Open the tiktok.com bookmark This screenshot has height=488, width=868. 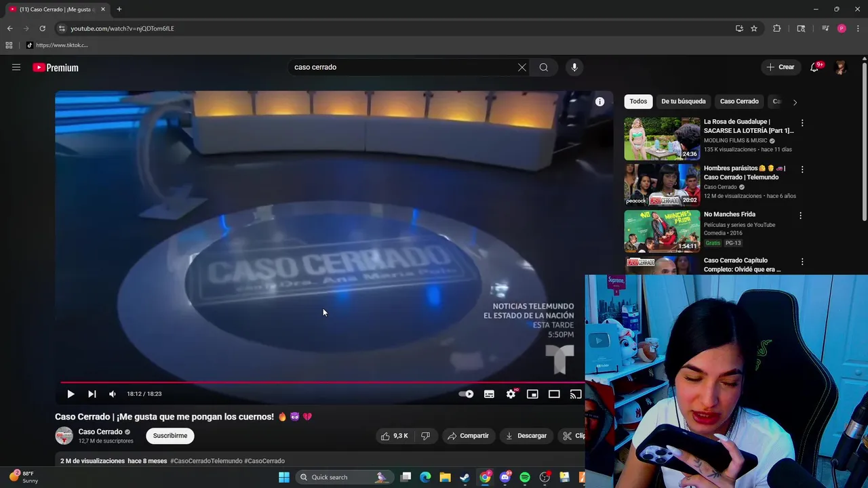57,45
